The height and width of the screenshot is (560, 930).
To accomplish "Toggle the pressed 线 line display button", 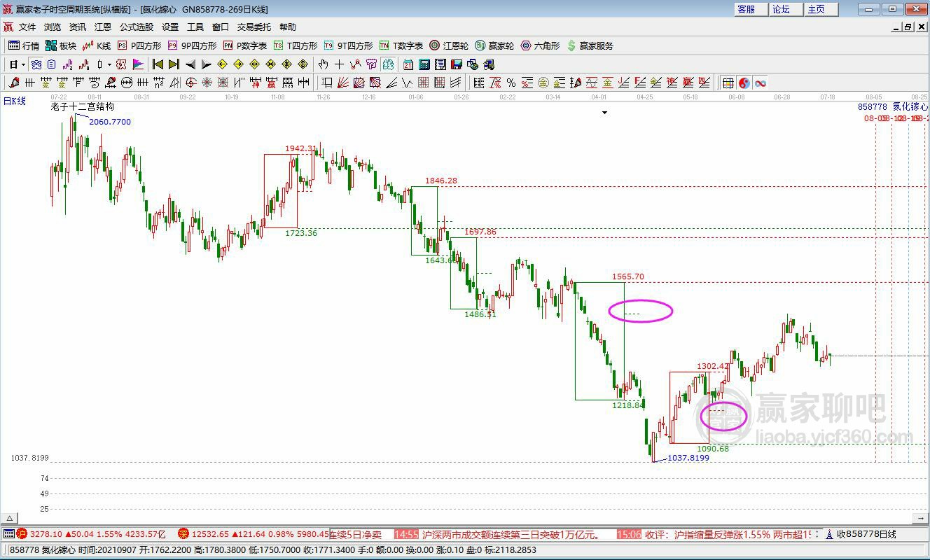I will [387, 64].
